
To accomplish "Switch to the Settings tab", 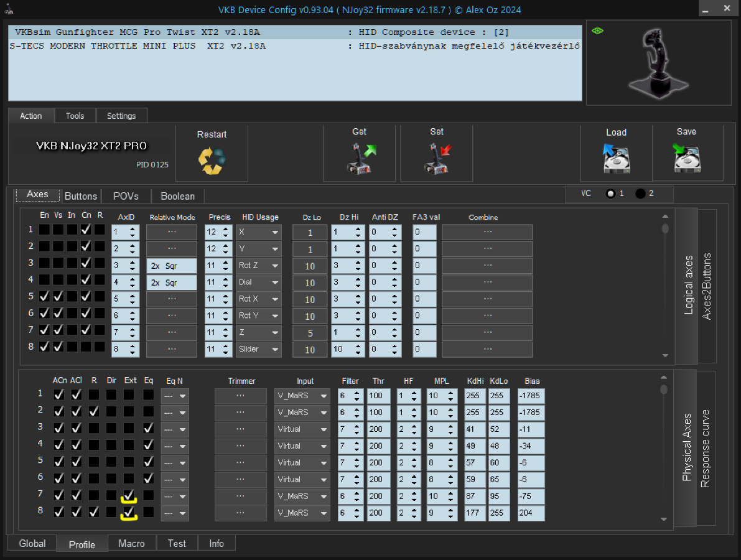I will coord(121,116).
